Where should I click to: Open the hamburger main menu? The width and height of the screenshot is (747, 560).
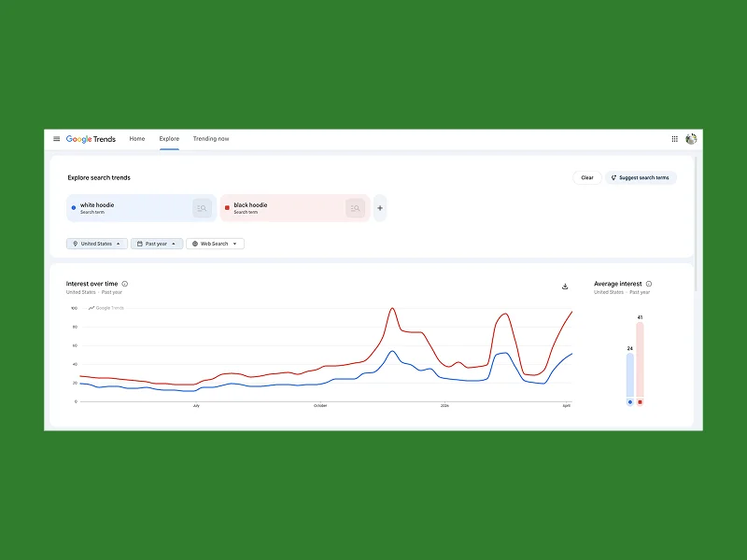pyautogui.click(x=56, y=139)
